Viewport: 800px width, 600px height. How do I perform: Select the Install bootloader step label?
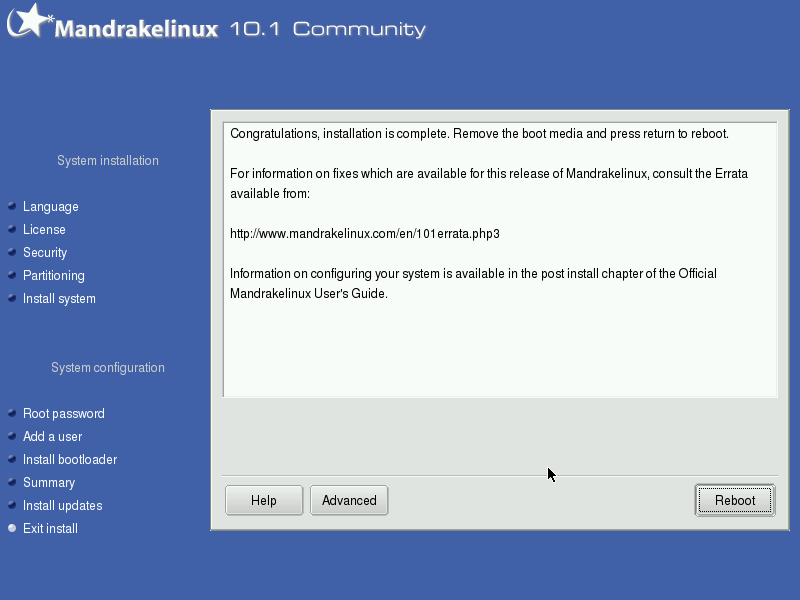70,459
